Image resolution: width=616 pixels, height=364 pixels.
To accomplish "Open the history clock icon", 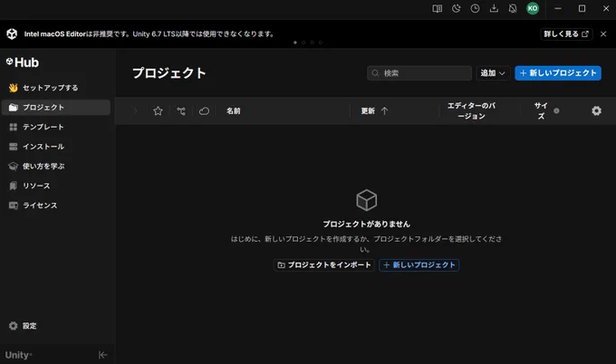I will pos(475,9).
